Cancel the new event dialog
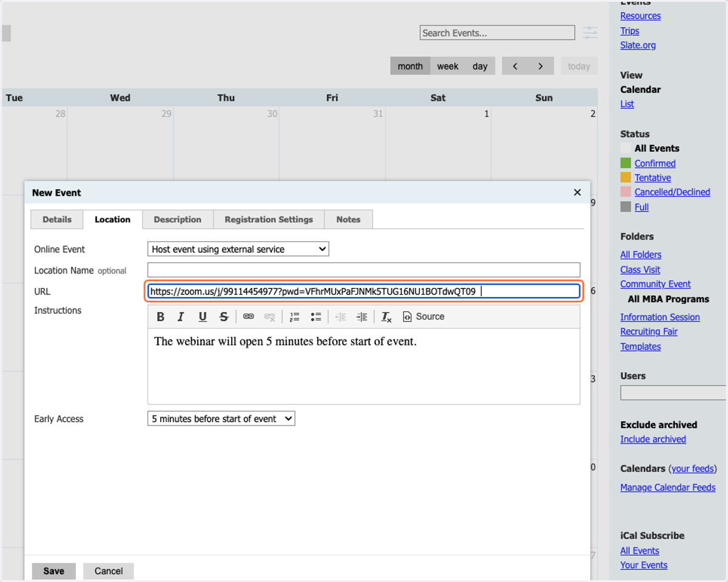This screenshot has width=728, height=582. [109, 571]
